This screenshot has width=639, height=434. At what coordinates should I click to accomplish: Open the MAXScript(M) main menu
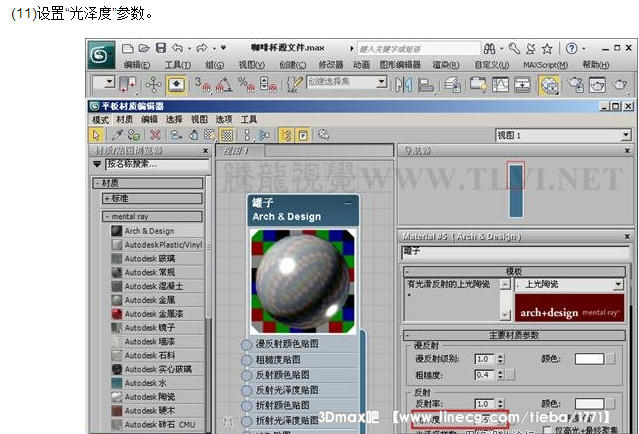point(546,65)
